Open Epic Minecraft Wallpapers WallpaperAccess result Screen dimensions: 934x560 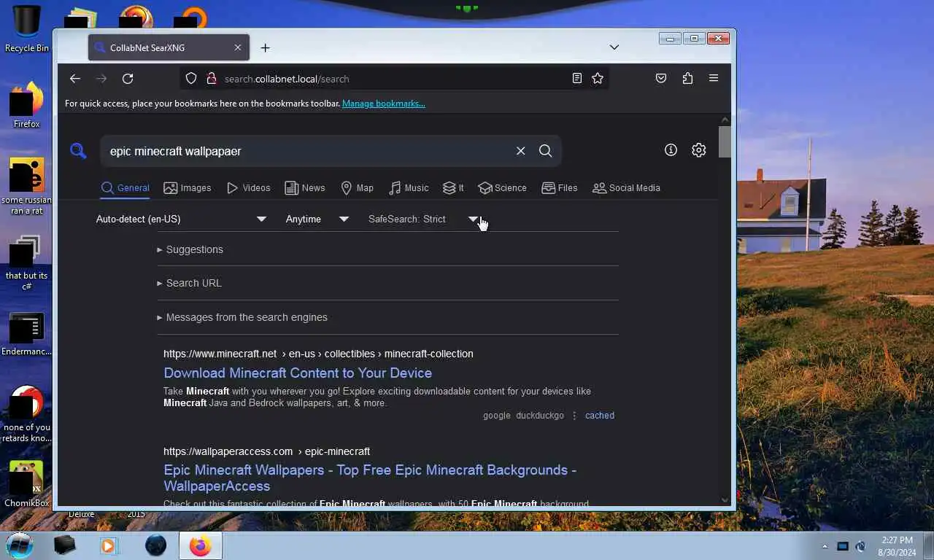370,478
